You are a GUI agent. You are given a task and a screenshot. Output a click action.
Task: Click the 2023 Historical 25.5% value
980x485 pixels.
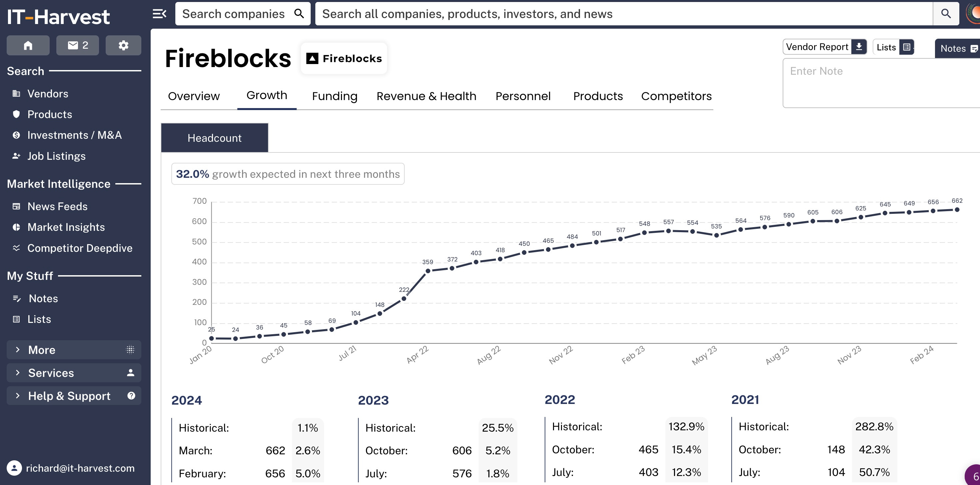click(498, 428)
